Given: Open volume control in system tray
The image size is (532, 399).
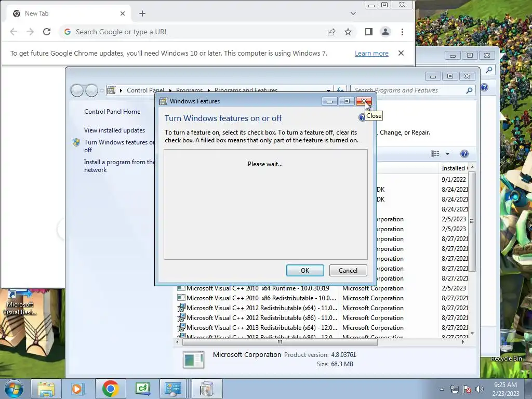Looking at the screenshot, I should point(479,389).
